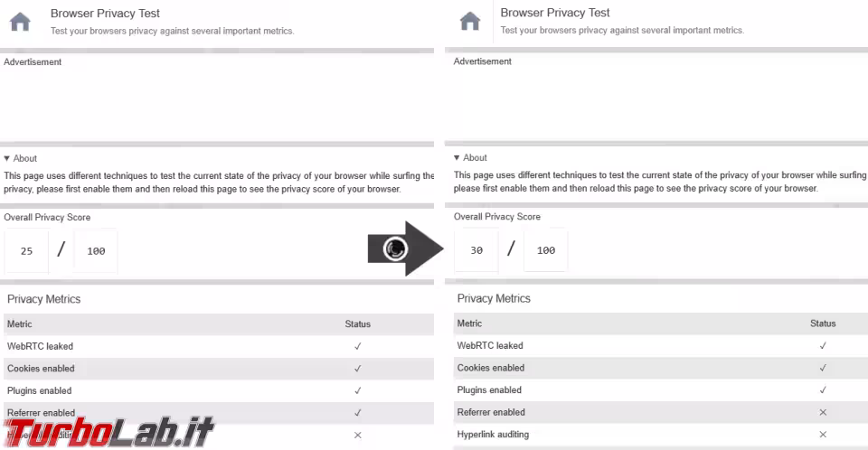
Task: Select the Plugins enabled row label in the left panel
Action: 39,390
